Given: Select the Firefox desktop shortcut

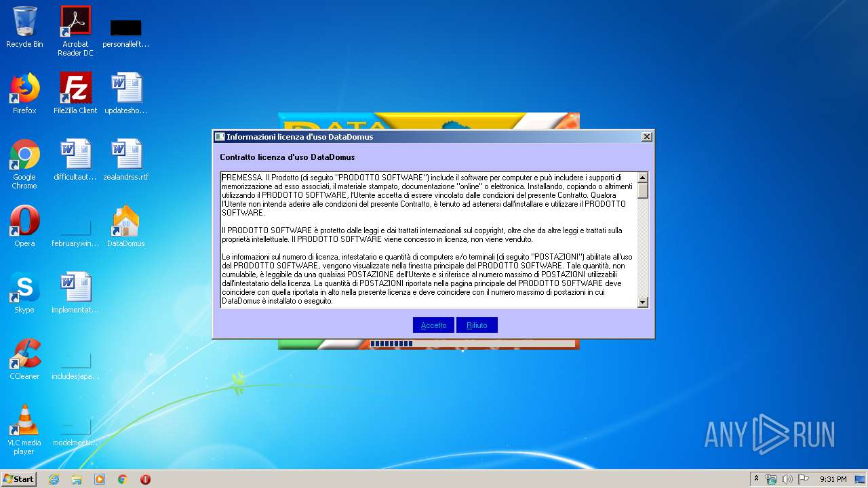Looking at the screenshot, I should pos(24,94).
